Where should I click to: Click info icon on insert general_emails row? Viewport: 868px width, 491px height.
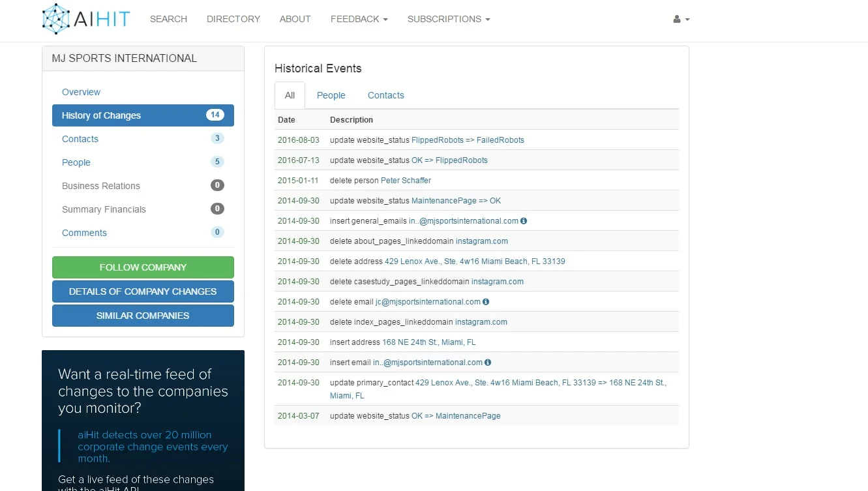point(524,221)
